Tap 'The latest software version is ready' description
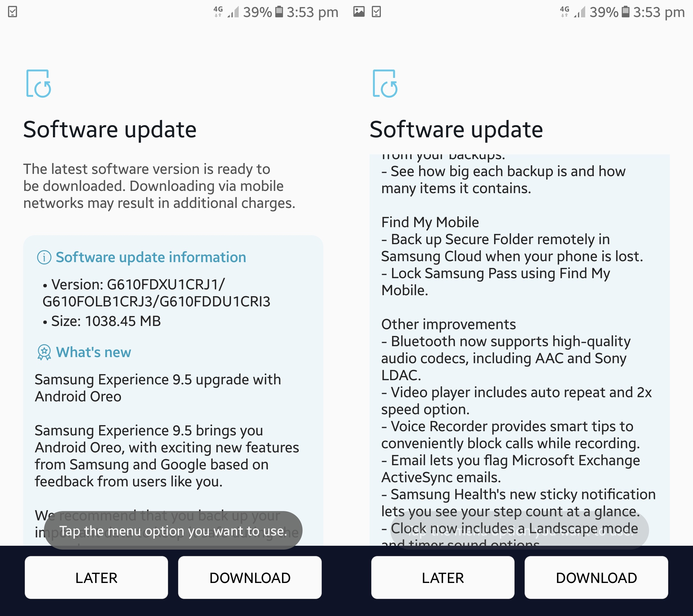 tap(159, 186)
